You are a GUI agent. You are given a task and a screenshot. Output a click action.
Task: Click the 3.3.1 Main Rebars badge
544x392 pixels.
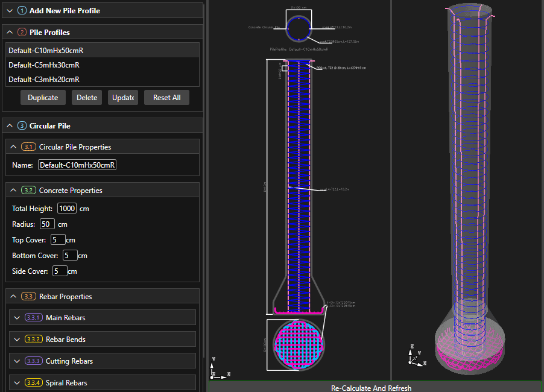[x=34, y=318]
